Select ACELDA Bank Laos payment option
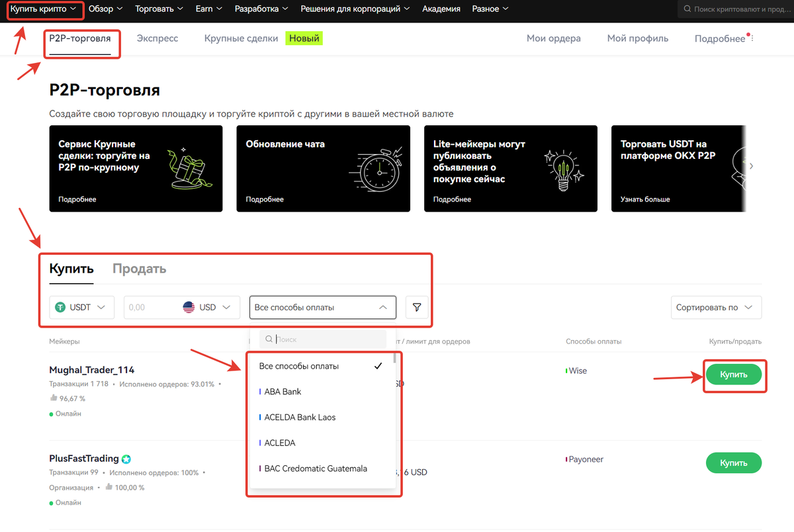 coord(321,418)
